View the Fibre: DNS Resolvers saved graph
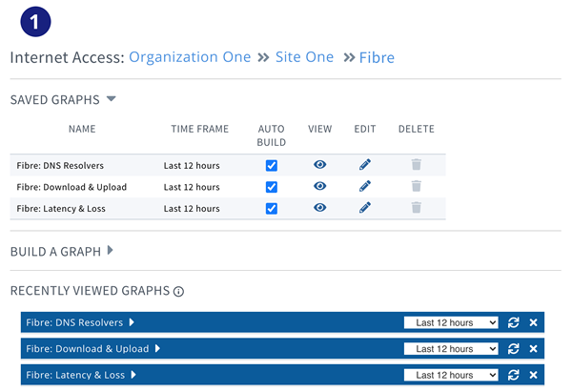The image size is (572, 392). point(320,165)
